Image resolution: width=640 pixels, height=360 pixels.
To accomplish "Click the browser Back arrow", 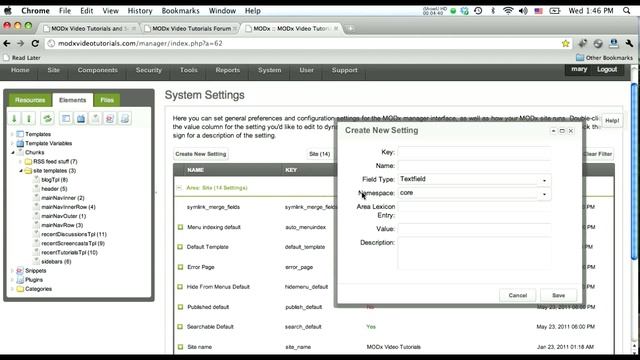I will coord(7,43).
